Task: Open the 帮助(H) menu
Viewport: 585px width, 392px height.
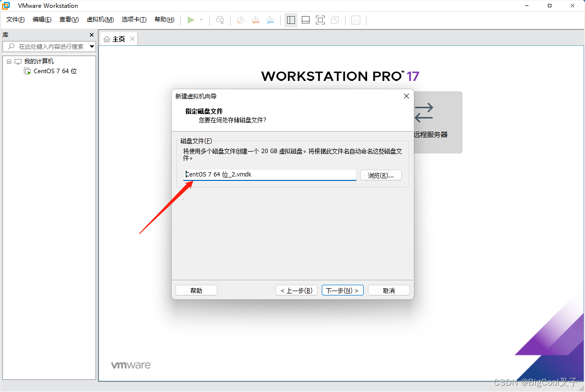Action: click(x=164, y=20)
